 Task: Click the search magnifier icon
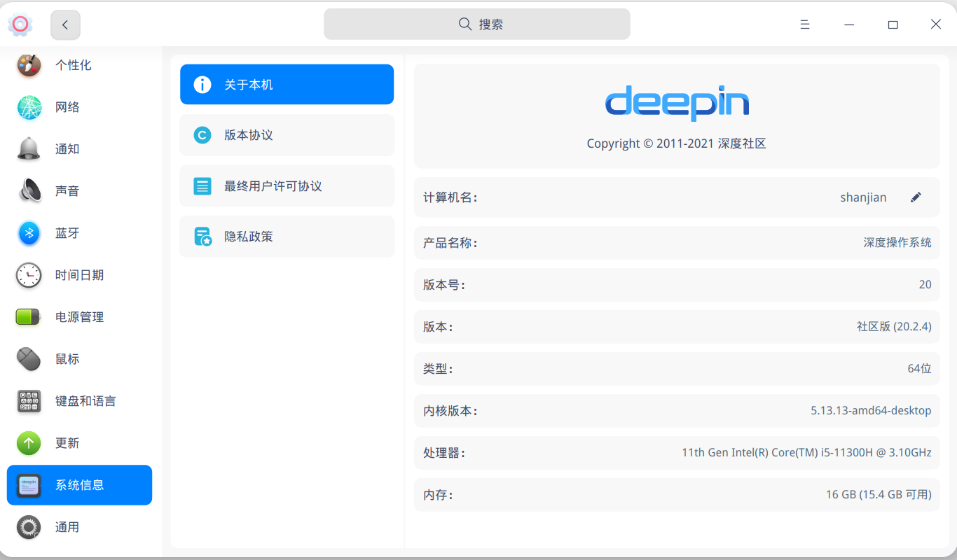465,24
